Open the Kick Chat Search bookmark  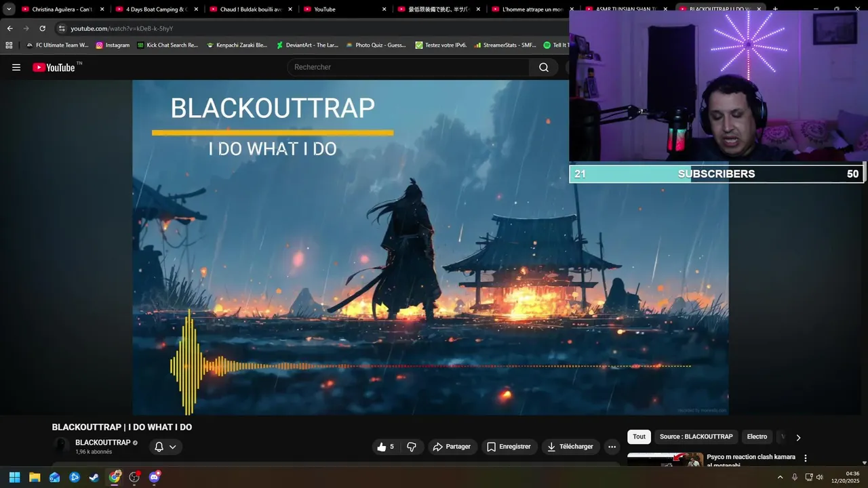(167, 45)
